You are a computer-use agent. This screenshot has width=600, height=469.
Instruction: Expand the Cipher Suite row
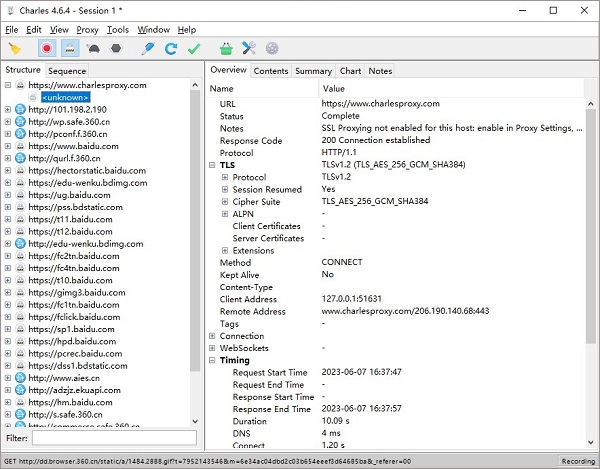pyautogui.click(x=225, y=201)
